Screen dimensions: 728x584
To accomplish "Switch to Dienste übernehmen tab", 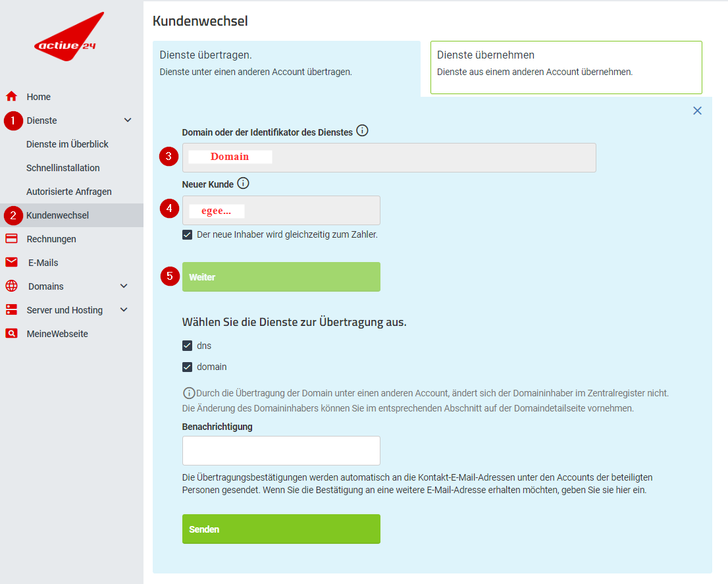I will pos(566,67).
